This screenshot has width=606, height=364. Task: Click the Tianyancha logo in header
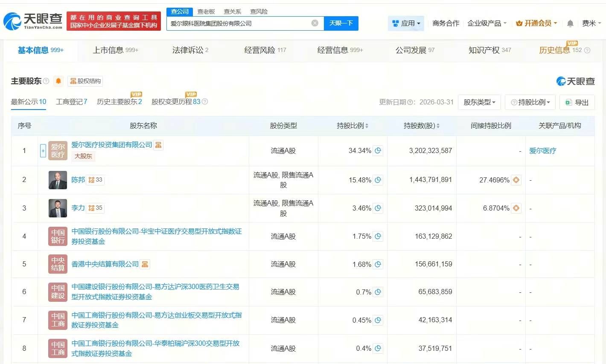click(33, 20)
